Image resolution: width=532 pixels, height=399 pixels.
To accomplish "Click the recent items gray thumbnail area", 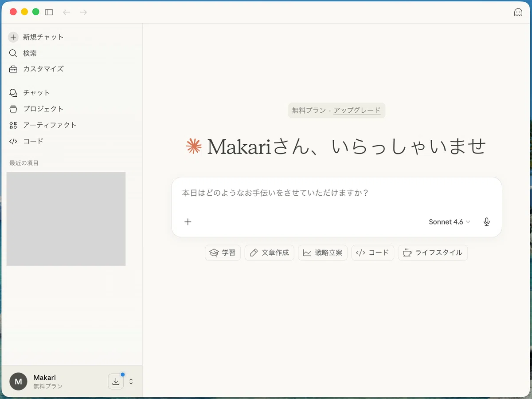I will pos(66,219).
